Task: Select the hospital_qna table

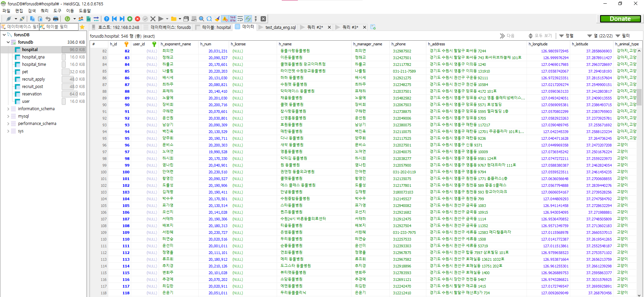Action: (33, 57)
